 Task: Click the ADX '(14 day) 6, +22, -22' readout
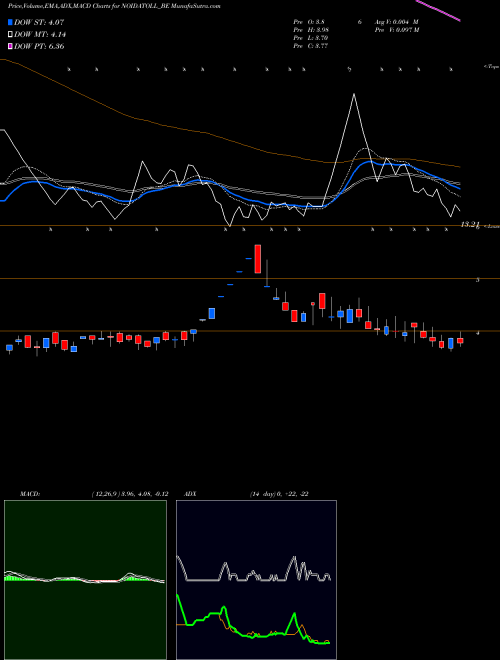point(279,494)
